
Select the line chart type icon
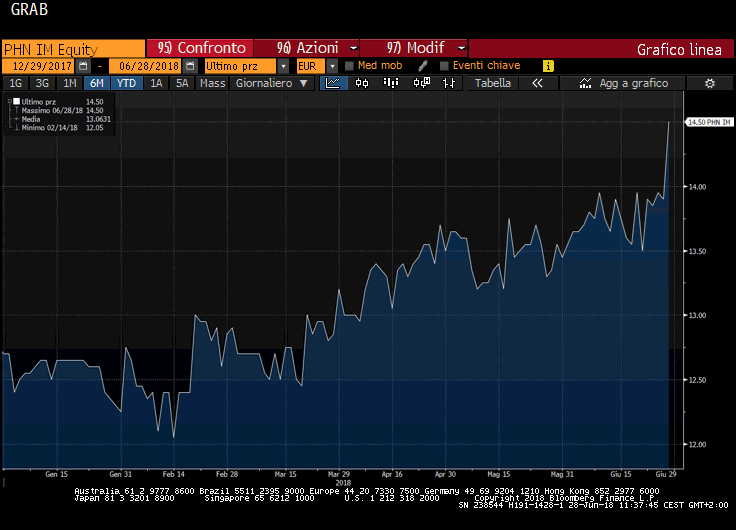point(333,83)
